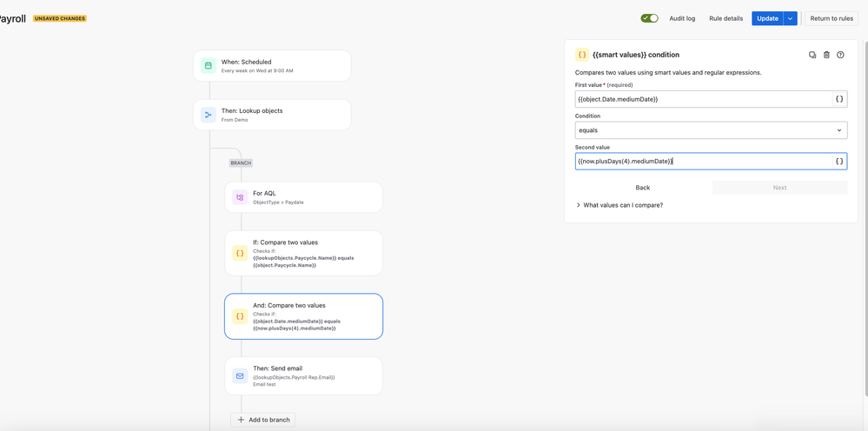Image resolution: width=868 pixels, height=431 pixels.
Task: Click the 'Email test' text
Action: 264,384
